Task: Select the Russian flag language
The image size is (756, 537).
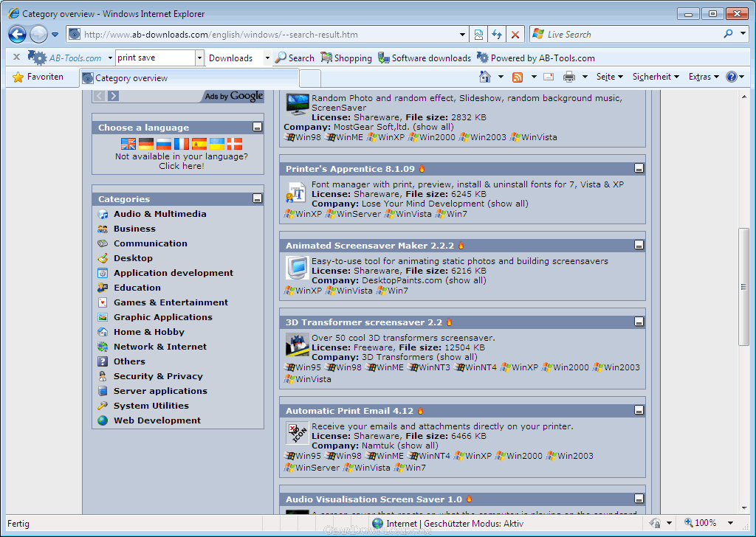Action: pyautogui.click(x=164, y=144)
